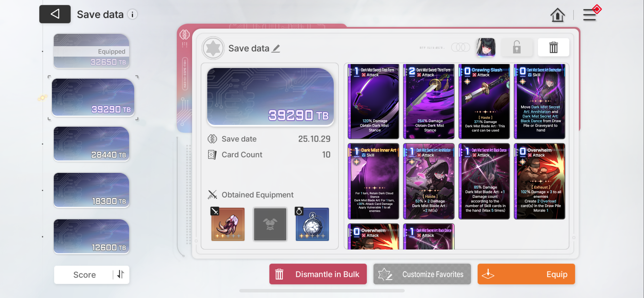
Task: Click Dismantle in Bulk button
Action: [318, 274]
